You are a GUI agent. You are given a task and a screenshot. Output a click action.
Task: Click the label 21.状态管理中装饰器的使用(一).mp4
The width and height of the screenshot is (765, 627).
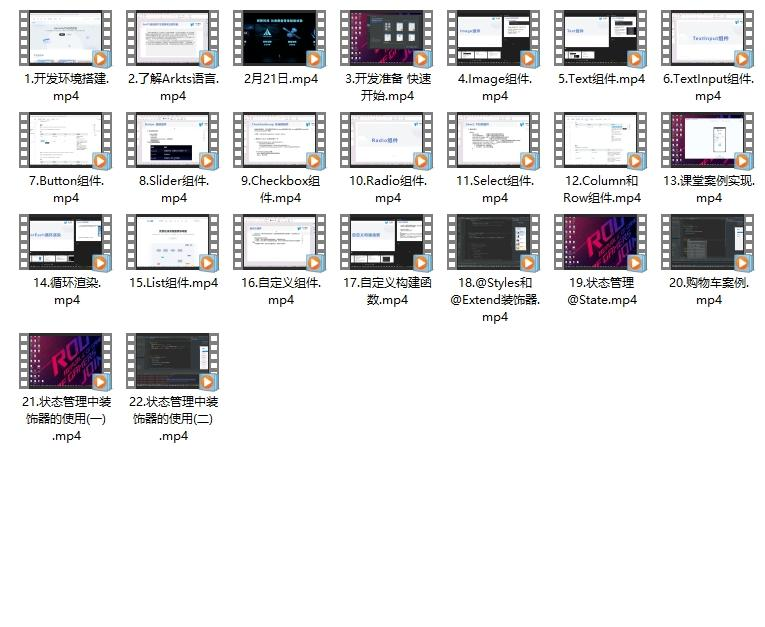tap(66, 419)
